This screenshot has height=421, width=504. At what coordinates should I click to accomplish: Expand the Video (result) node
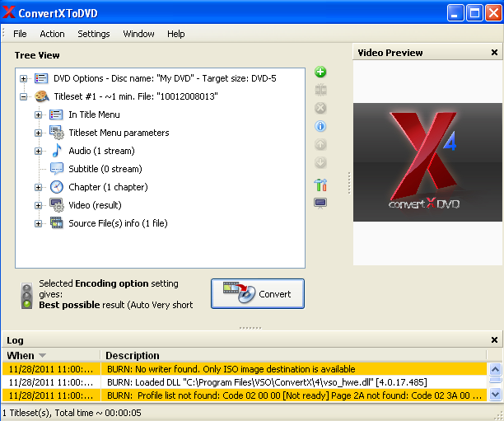(x=38, y=205)
